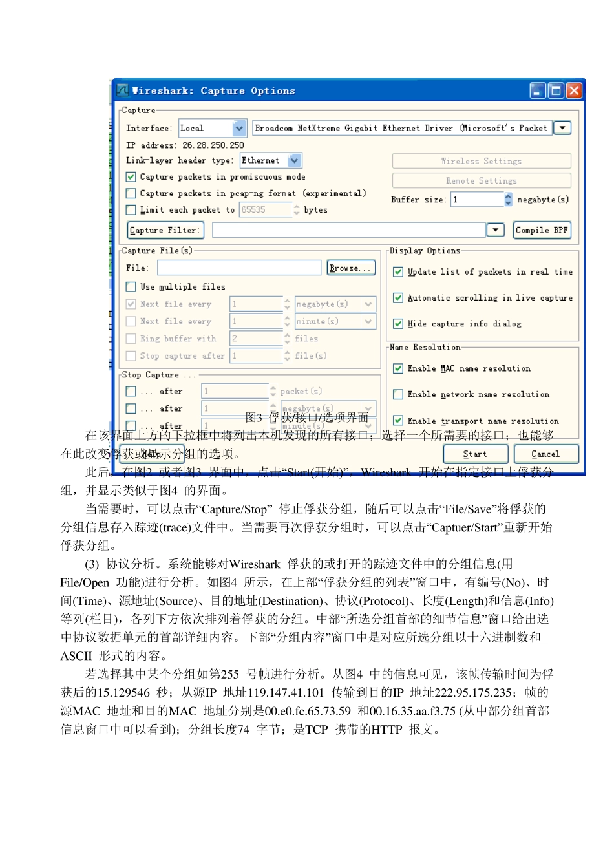Viewport: 614px width, 868px height.
Task: Click the Buffer size stepper arrows
Action: pos(508,200)
